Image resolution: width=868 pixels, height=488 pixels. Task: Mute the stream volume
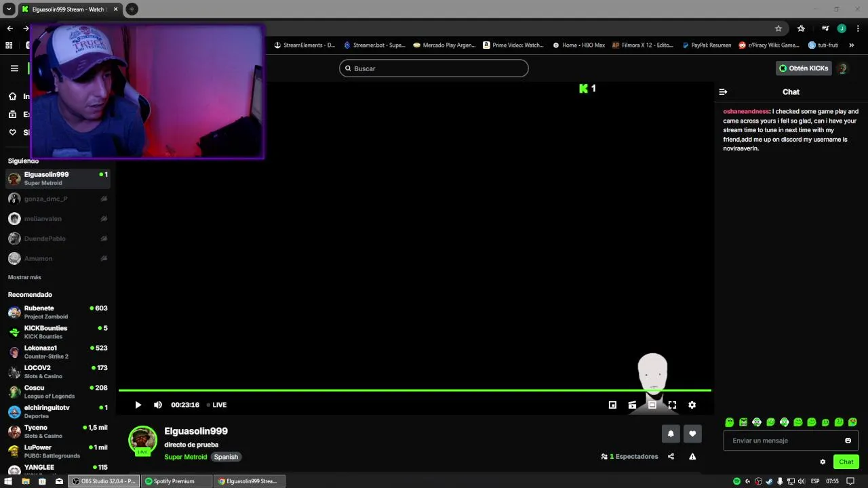tap(158, 405)
